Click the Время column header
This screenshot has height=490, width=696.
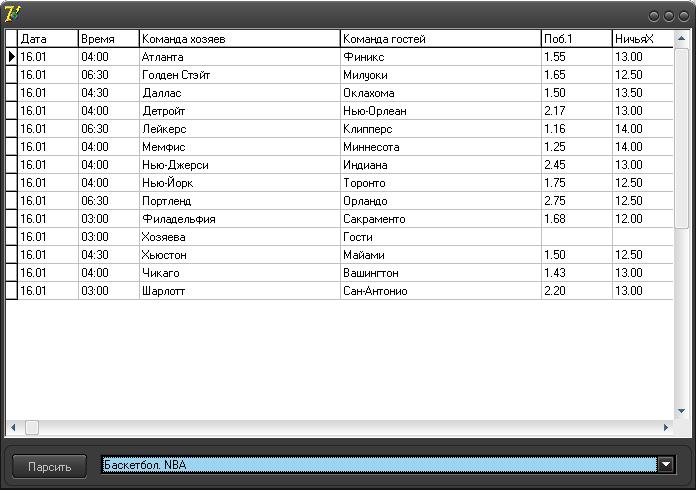point(108,39)
